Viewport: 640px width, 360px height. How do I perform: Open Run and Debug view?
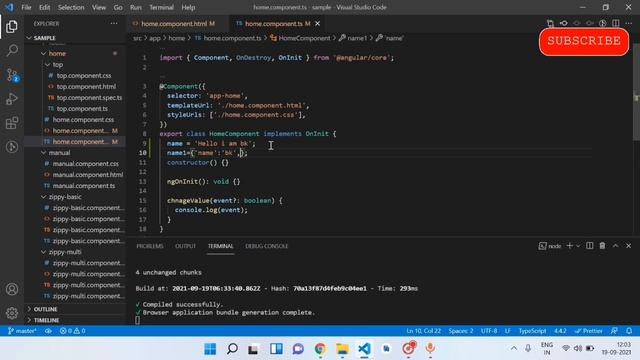(12, 99)
